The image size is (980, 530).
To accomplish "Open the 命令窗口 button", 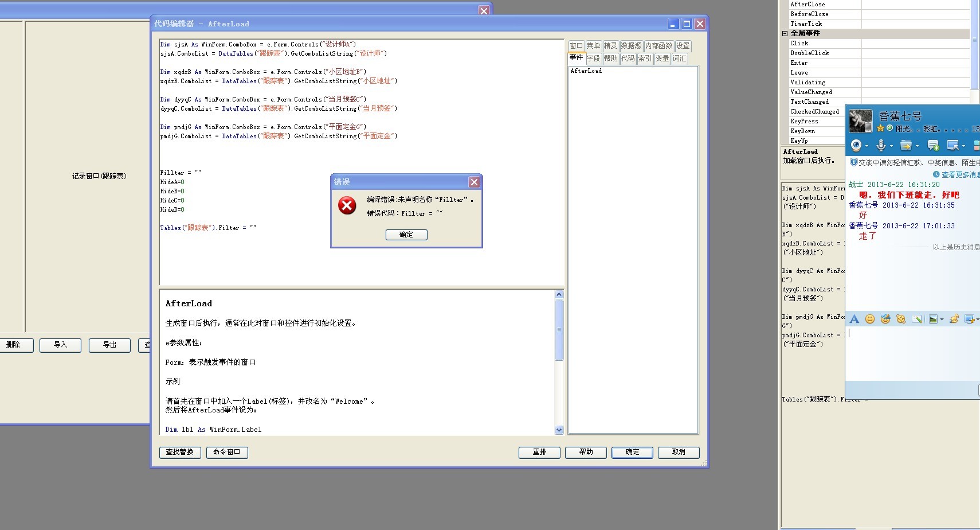I will click(227, 452).
